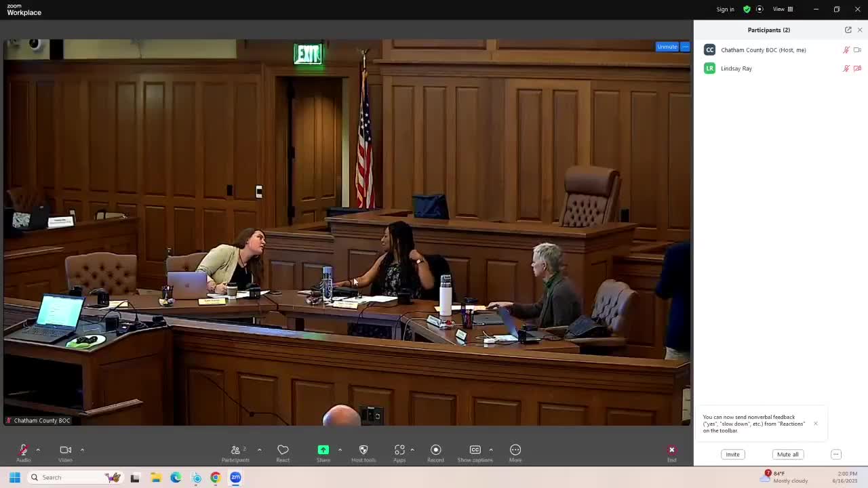Open the More options ellipsis in the toolbar

515,453
